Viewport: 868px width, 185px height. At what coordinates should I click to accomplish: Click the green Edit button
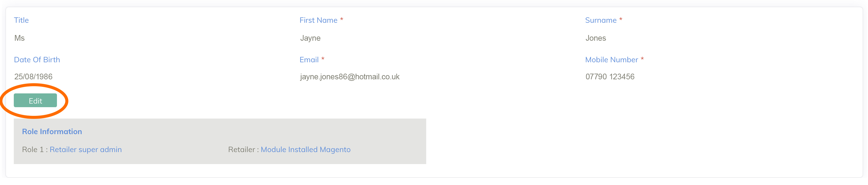(35, 101)
